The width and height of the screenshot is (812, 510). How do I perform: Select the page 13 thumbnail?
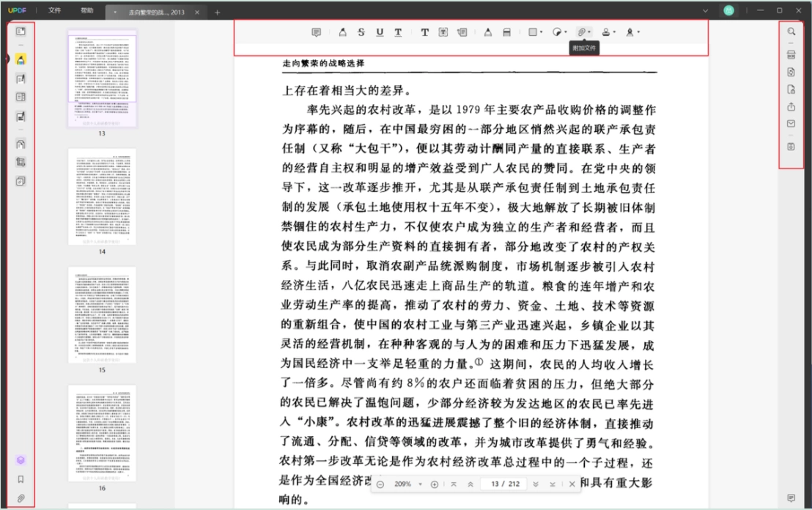point(102,78)
